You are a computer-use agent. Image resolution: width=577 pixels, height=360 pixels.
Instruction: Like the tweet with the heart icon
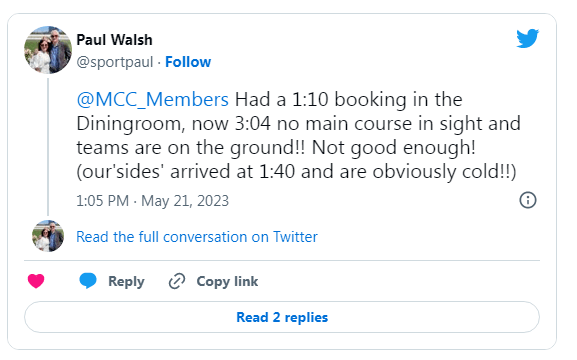[x=36, y=281]
